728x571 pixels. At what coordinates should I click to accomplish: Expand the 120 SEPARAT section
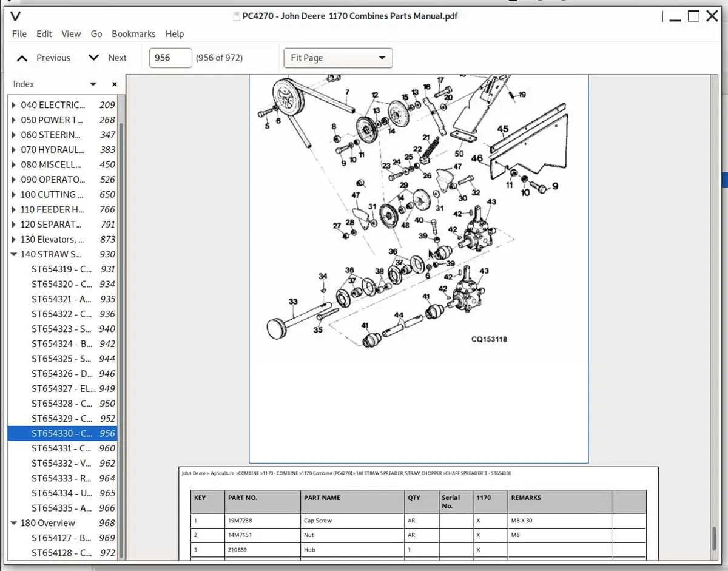point(14,225)
